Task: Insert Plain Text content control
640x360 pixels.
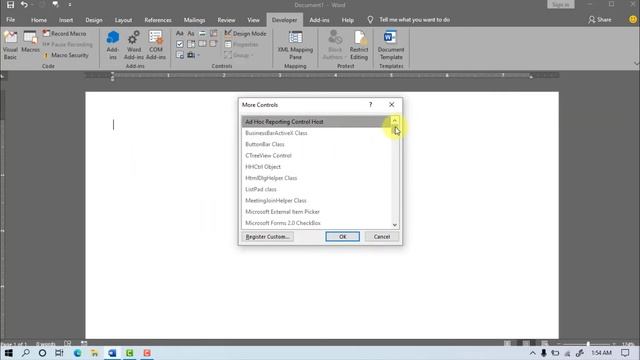Action: pos(191,33)
